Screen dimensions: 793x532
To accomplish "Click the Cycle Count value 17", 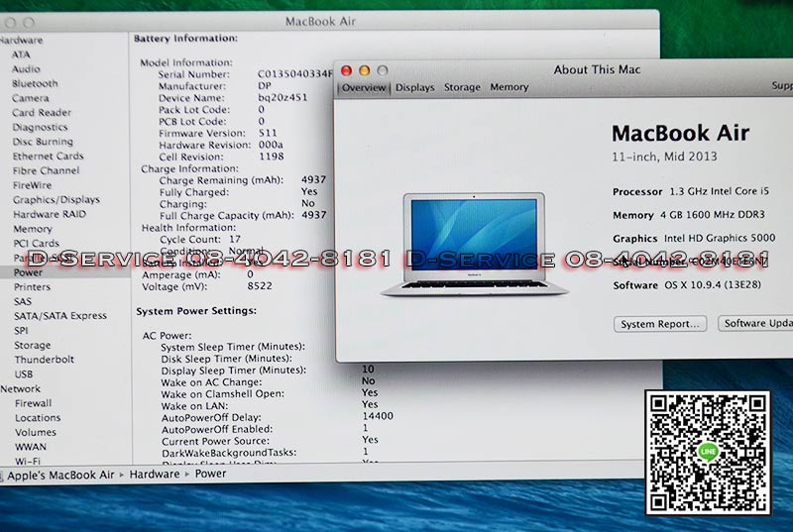I will tap(235, 239).
